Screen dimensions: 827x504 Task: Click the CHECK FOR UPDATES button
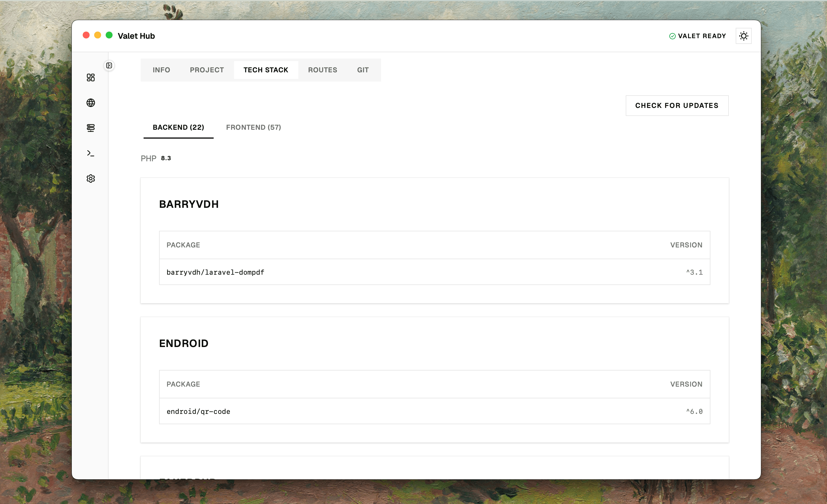(677, 105)
